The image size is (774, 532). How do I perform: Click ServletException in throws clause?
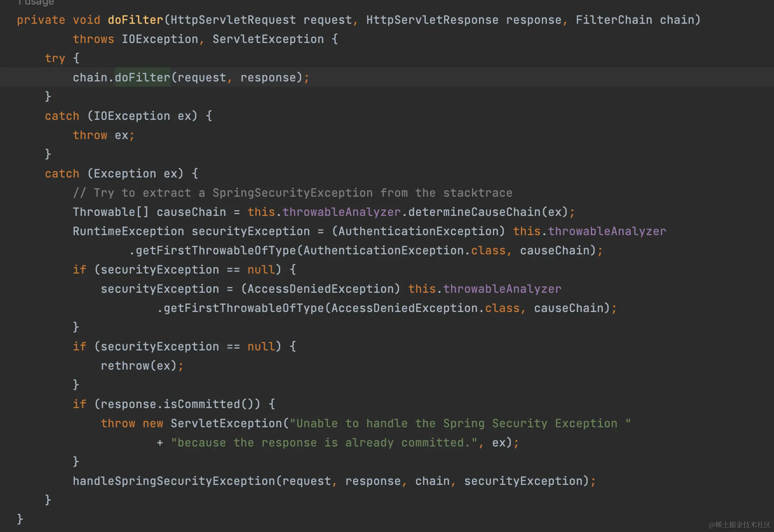[x=268, y=39]
